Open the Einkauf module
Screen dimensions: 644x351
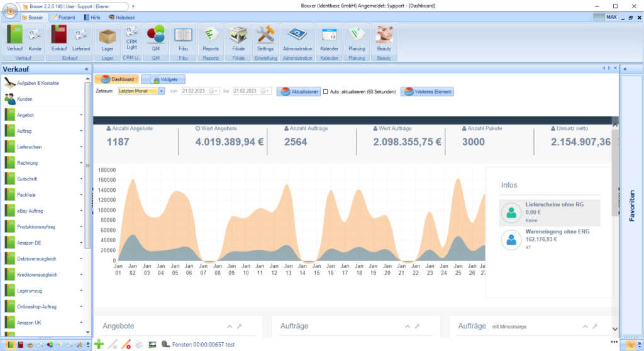[58, 38]
